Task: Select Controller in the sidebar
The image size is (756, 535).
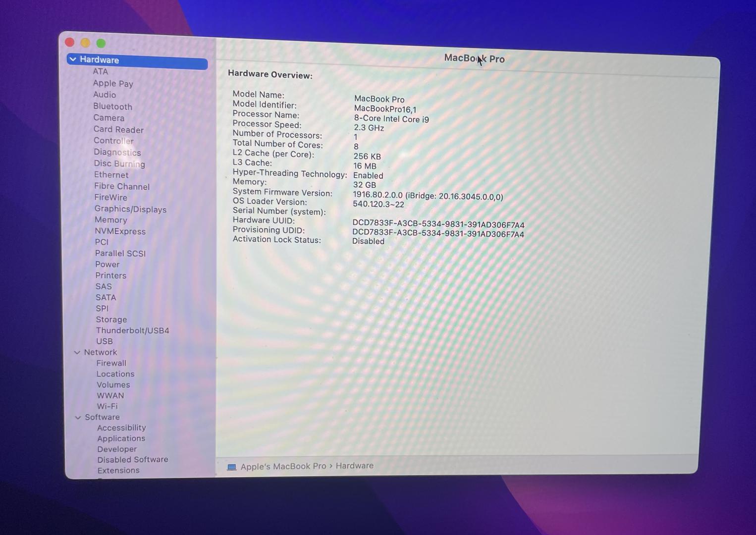Action: [113, 141]
